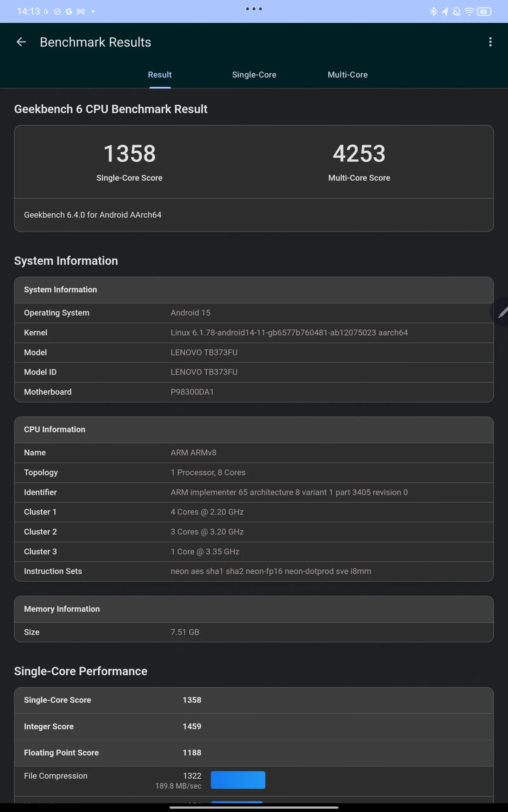Screen dimensions: 508x812
Task: Switch to the Single-Core tab
Action: 254,75
